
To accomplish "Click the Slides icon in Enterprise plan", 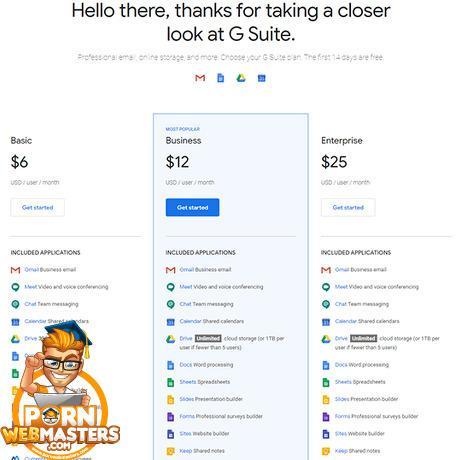I will 326,399.
